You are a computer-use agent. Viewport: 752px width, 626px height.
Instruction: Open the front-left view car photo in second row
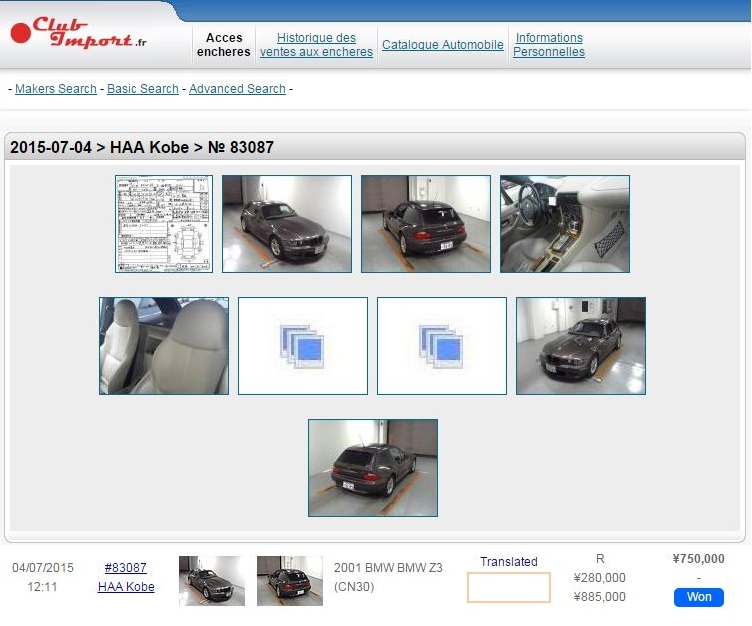(x=581, y=346)
